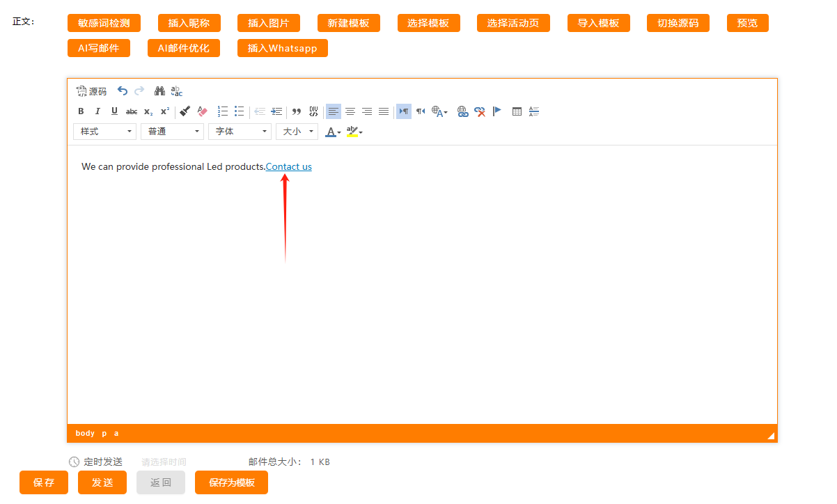Click the unlink icon
837x504 pixels.
tap(480, 111)
